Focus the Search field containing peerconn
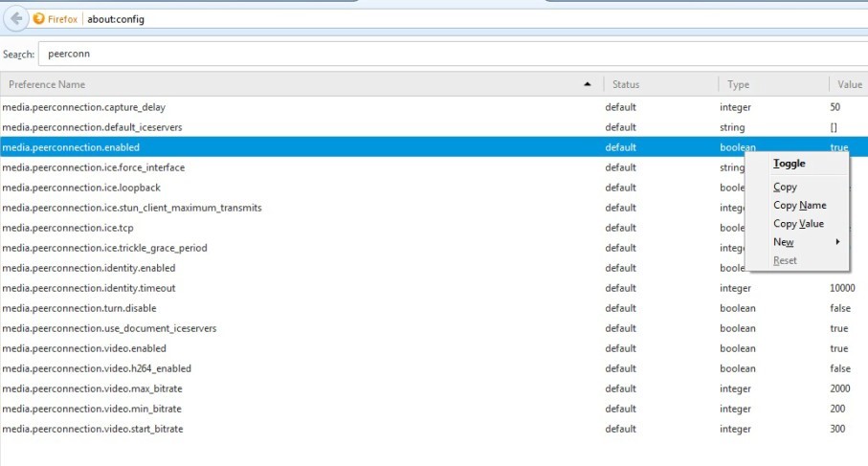This screenshot has height=466, width=868. (450, 55)
